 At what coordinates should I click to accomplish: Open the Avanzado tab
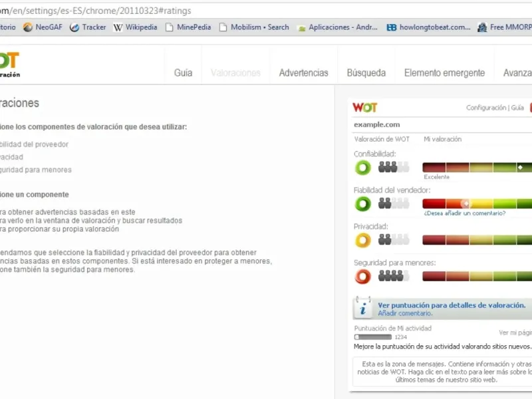517,72
